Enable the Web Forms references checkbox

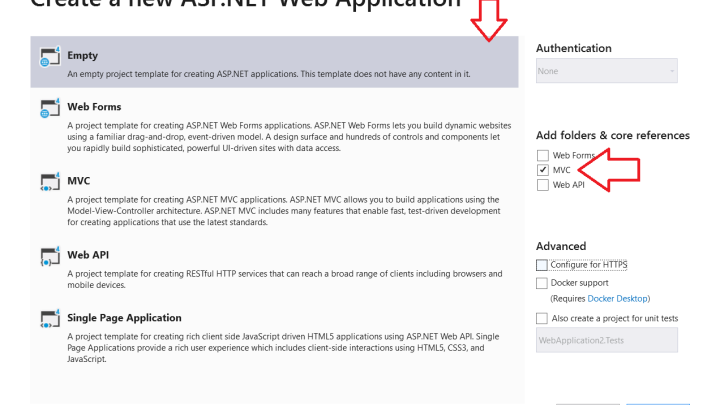543,155
